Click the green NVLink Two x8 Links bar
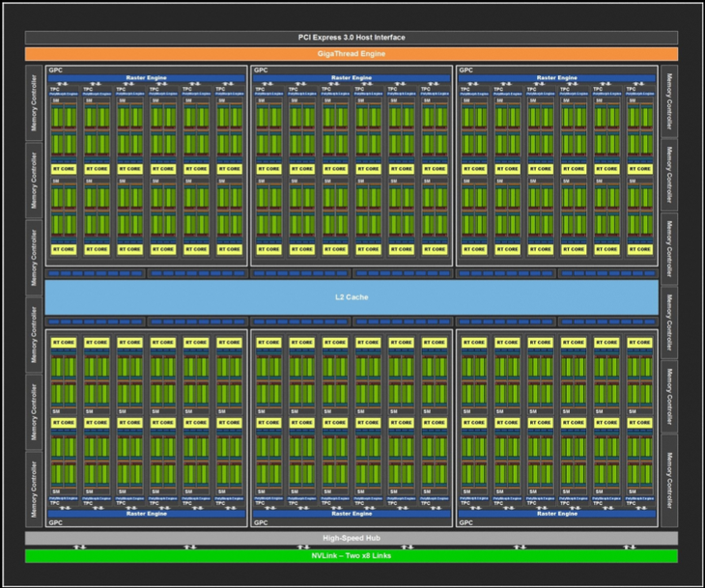 (x=352, y=556)
